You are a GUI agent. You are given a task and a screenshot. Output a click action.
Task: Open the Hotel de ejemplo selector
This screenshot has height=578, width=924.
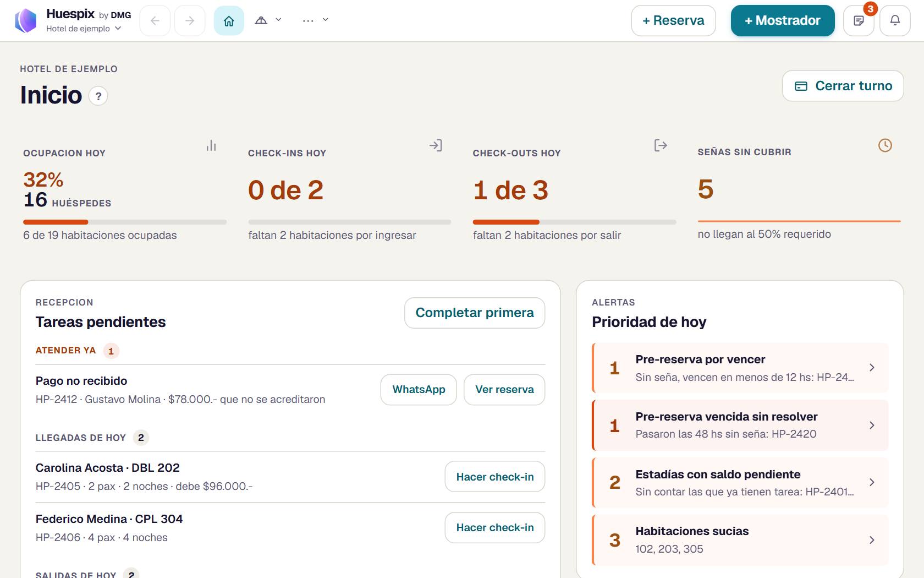(x=84, y=29)
